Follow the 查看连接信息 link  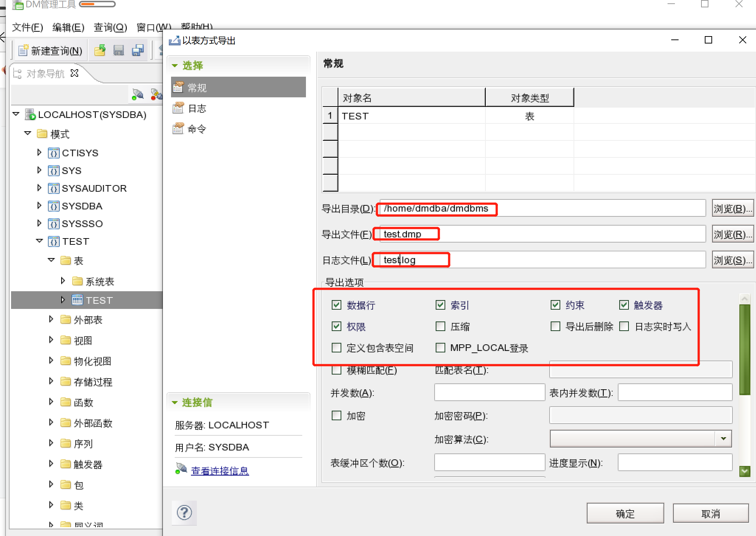pyautogui.click(x=220, y=471)
